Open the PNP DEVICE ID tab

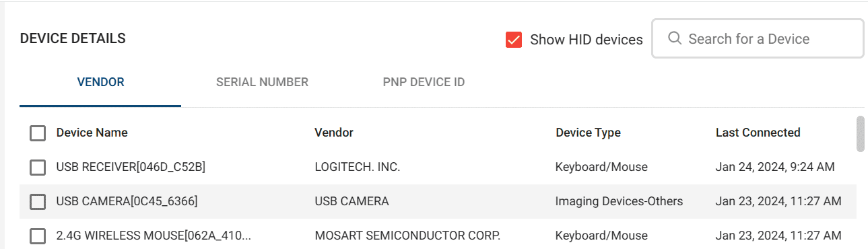[x=424, y=82]
